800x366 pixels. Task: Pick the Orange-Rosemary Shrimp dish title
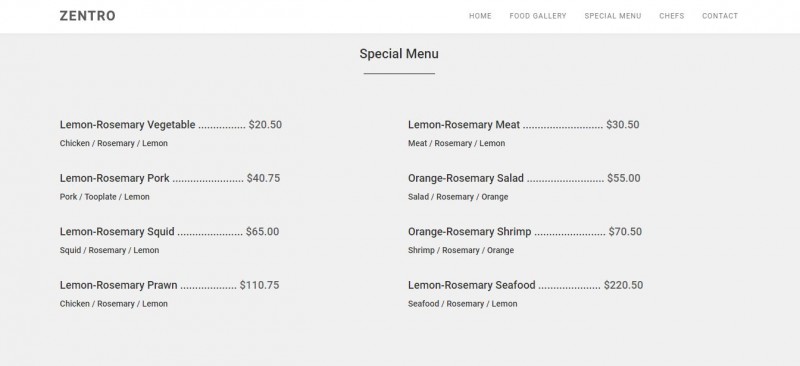(469, 232)
